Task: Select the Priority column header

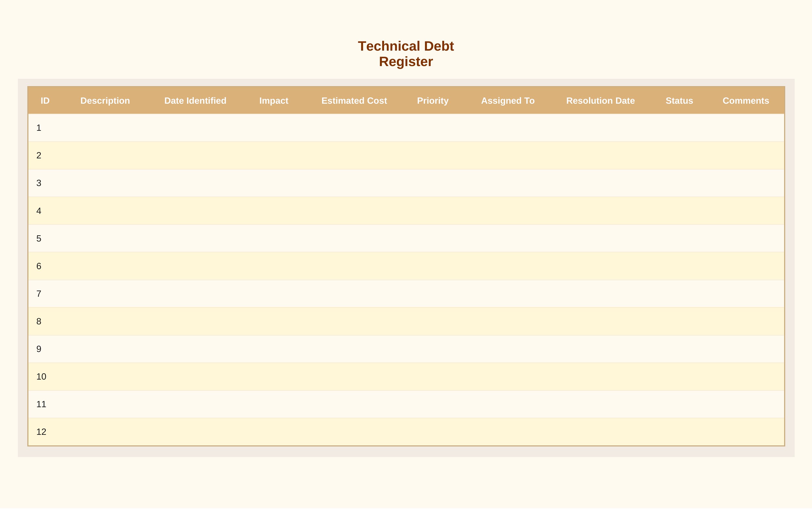Action: (x=433, y=101)
